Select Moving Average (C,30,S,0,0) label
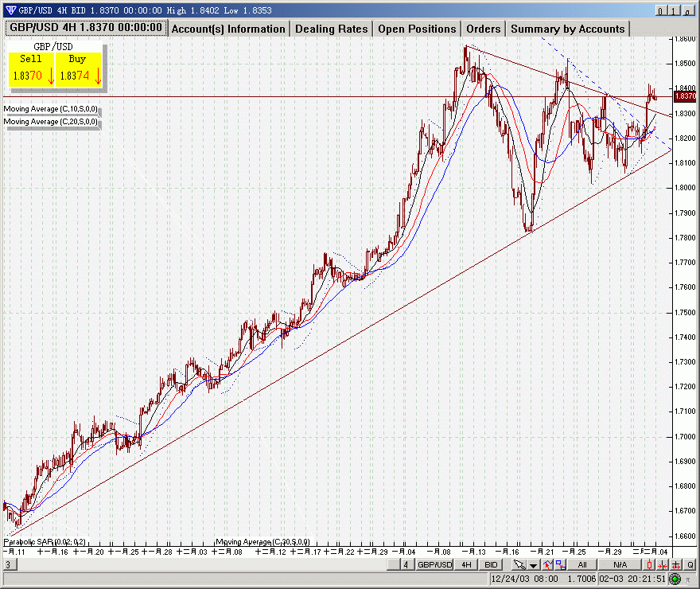Viewport: 700px width, 589px height. [x=262, y=542]
